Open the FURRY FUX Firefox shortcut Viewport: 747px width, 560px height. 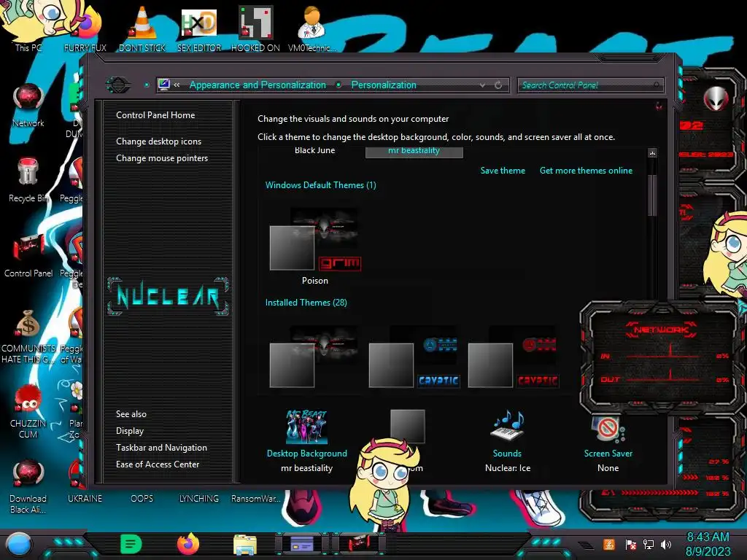point(86,28)
